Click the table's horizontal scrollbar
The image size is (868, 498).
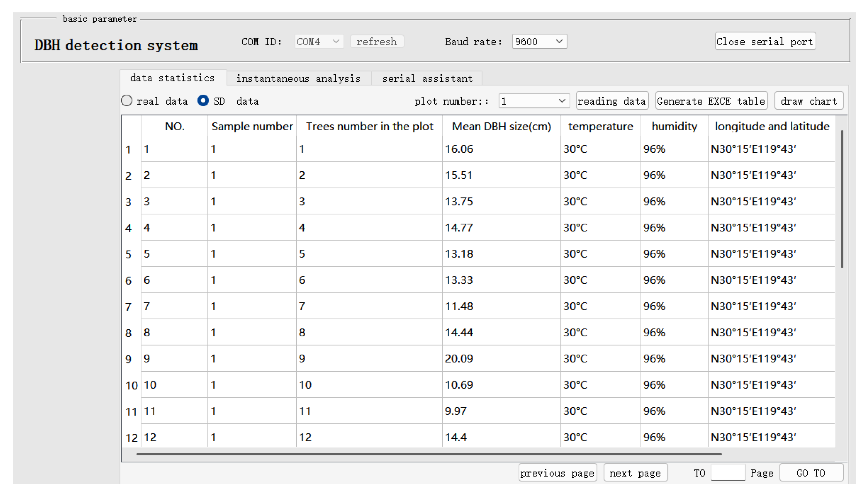[x=429, y=455]
